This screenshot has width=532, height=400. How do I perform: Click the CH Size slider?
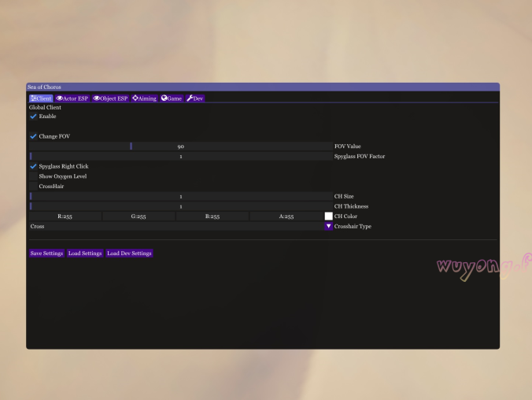click(x=181, y=196)
